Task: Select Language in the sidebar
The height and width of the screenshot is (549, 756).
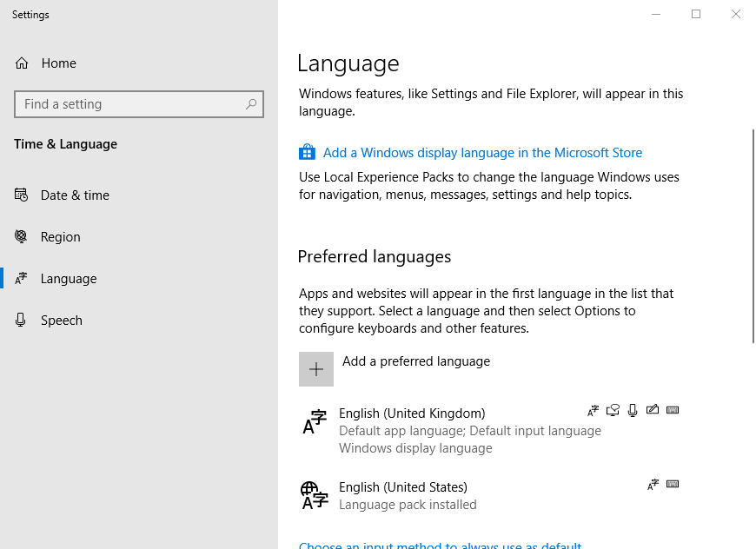Action: pyautogui.click(x=139, y=278)
